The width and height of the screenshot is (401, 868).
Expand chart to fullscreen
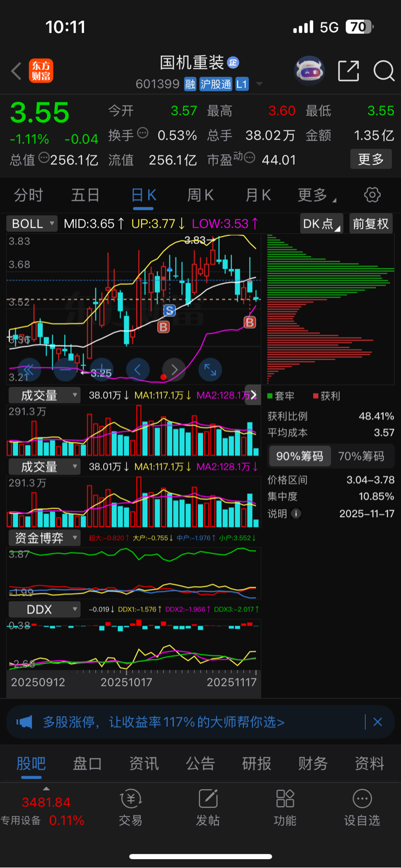coord(210,370)
